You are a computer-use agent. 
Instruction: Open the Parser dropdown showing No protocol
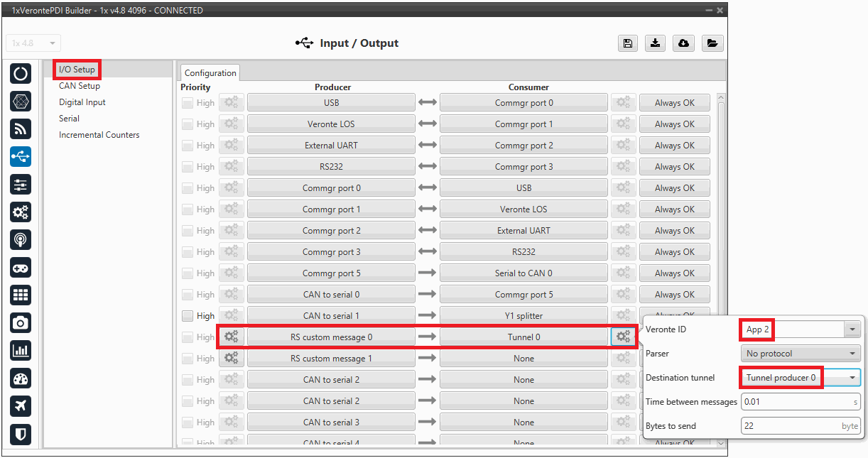[x=800, y=354]
